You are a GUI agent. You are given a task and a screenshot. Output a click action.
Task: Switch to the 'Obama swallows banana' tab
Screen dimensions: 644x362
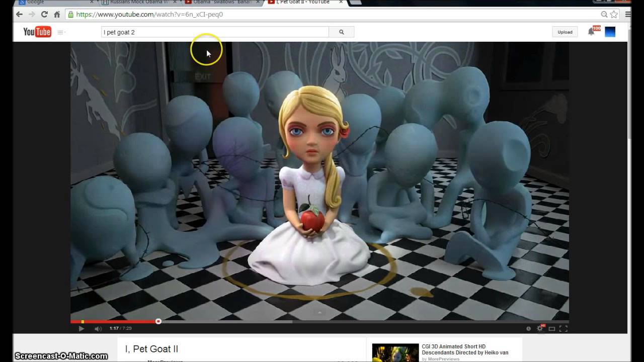(221, 3)
